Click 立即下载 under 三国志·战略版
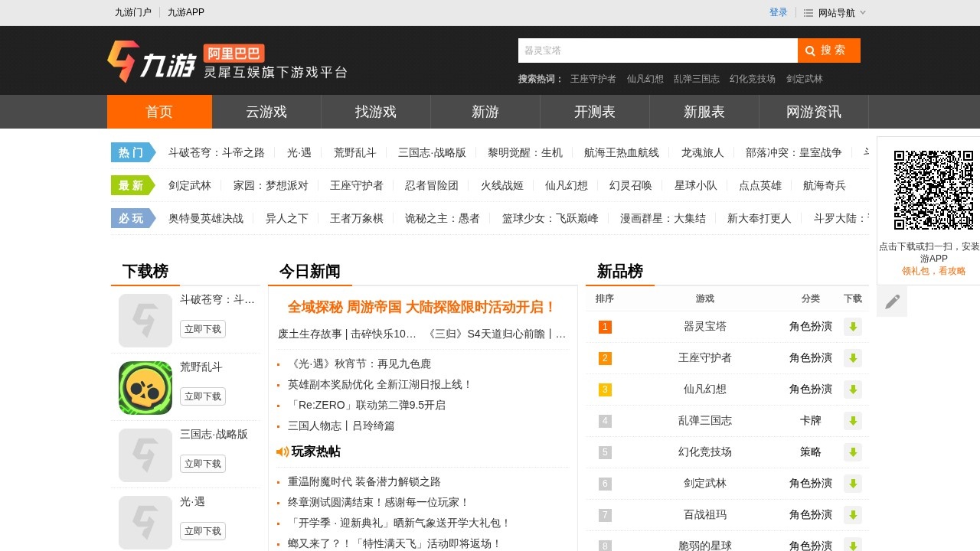 pyautogui.click(x=203, y=464)
